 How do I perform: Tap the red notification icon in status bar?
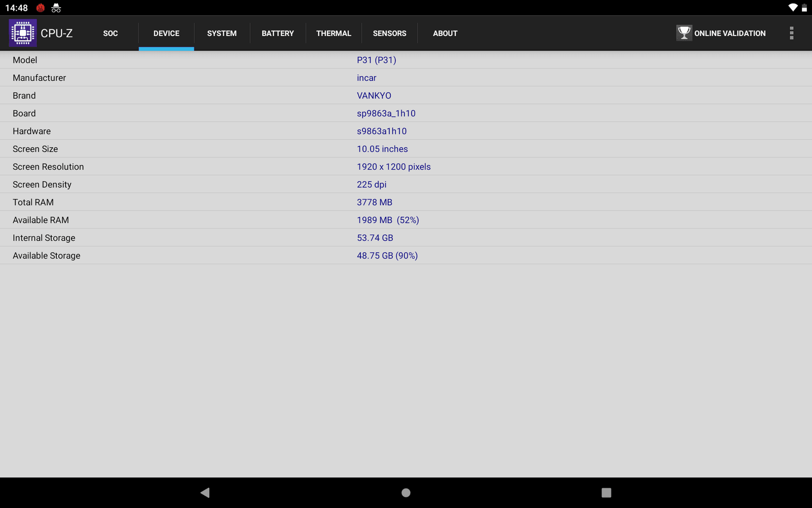tap(41, 8)
